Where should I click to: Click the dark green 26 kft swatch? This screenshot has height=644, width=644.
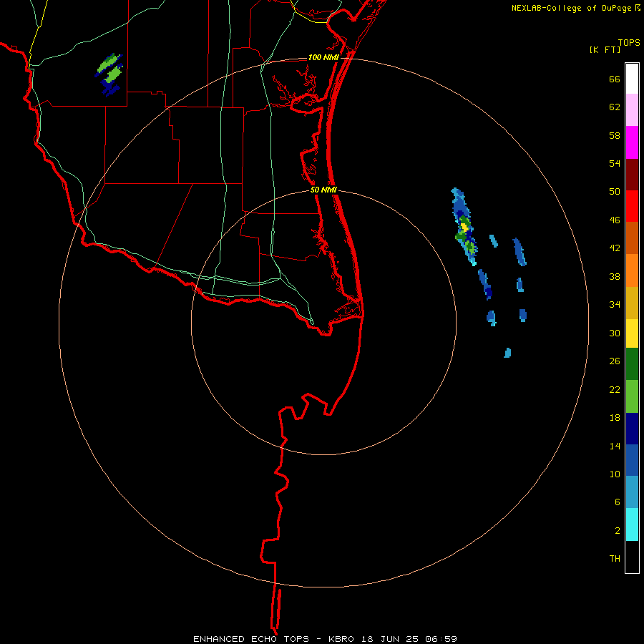pos(632,364)
